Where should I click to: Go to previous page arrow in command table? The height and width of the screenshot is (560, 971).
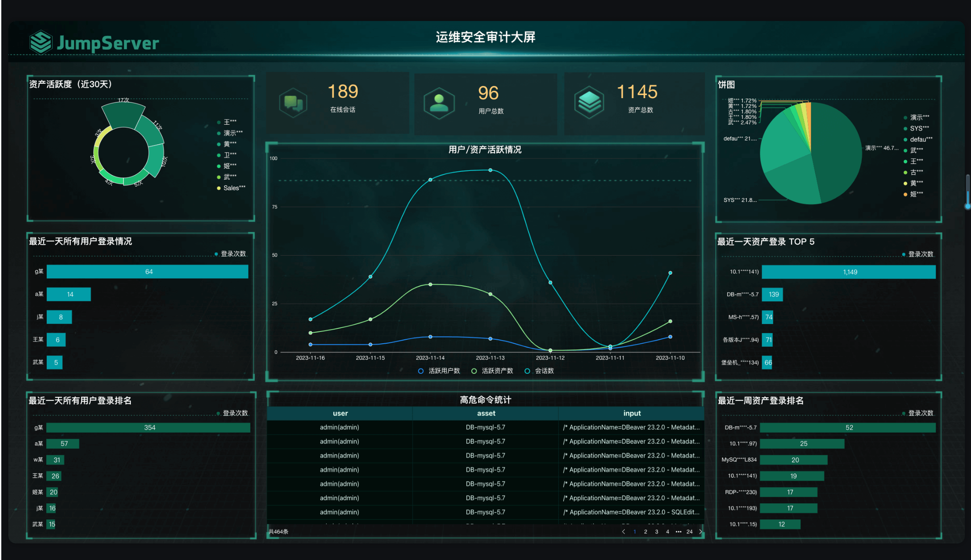(623, 532)
